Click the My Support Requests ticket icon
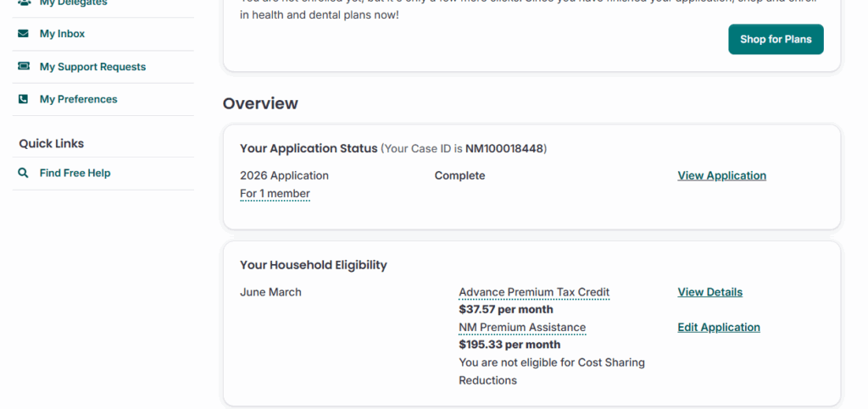The width and height of the screenshot is (868, 409). click(x=23, y=67)
